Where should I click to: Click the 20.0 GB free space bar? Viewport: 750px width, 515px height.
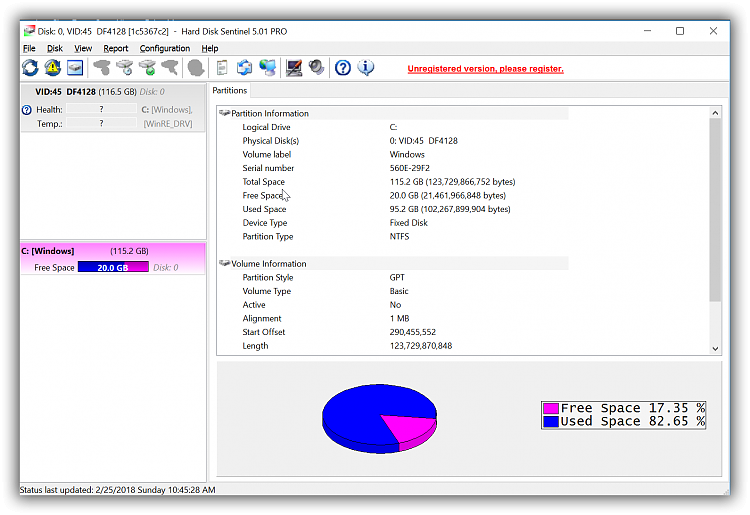coord(113,267)
